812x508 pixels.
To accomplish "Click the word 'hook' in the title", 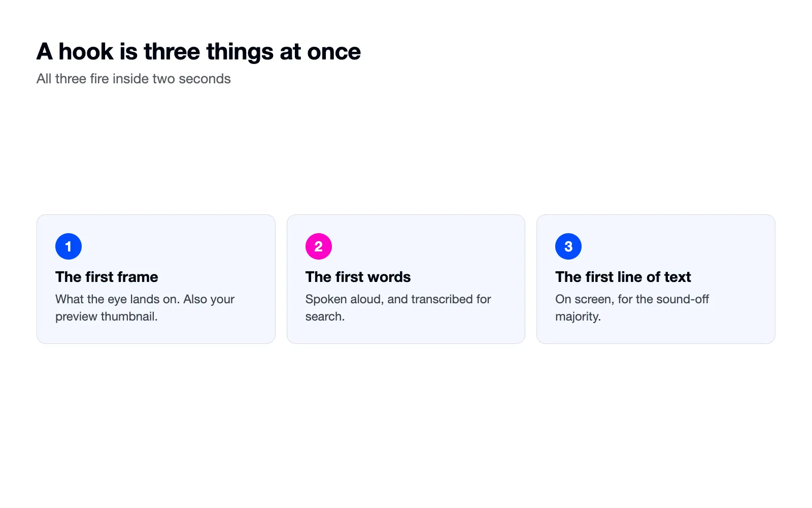I will pos(86,52).
